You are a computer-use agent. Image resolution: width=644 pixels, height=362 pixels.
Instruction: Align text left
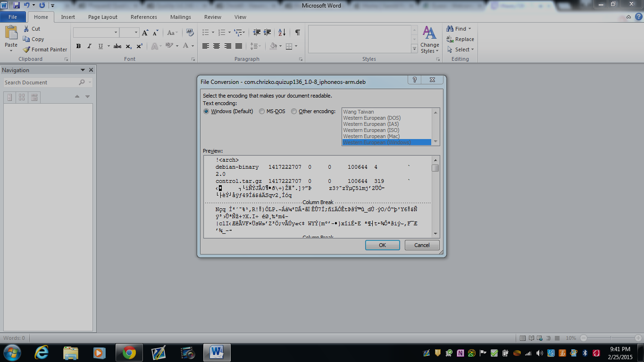point(206,46)
